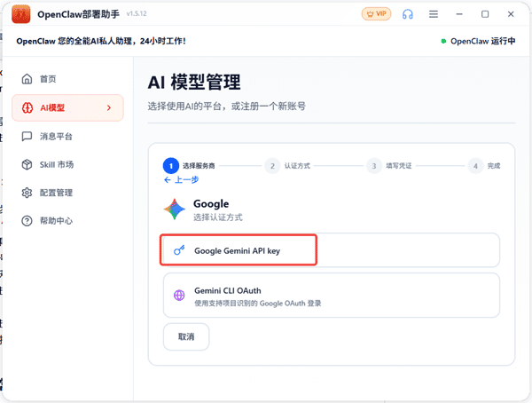Click step 1 circle 选择服务商
Viewport: 532px width, 403px height.
coord(171,166)
